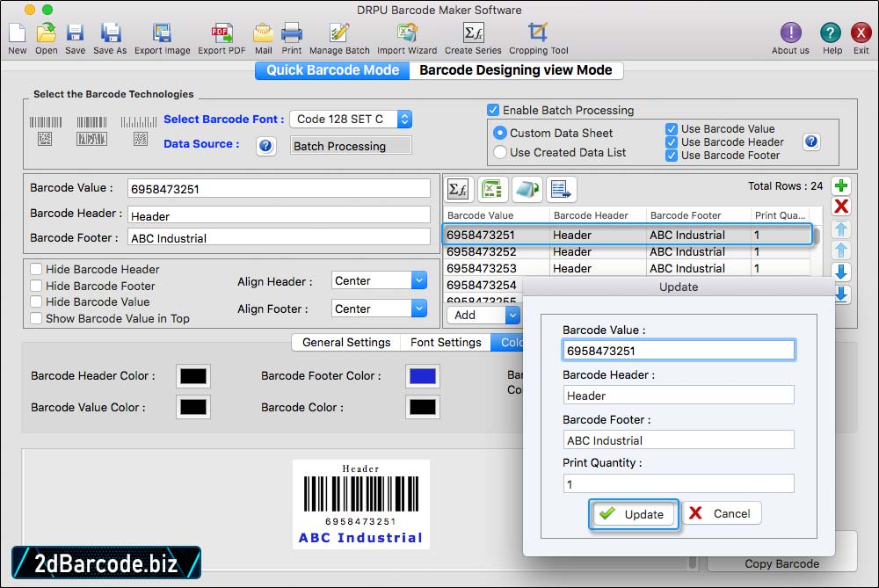
Task: Open the Align Footer dropdown
Action: (379, 309)
